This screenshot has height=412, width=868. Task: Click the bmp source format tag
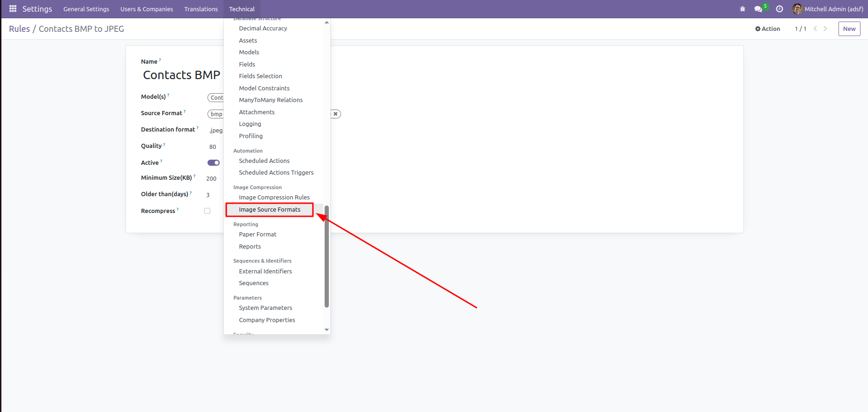pos(216,114)
